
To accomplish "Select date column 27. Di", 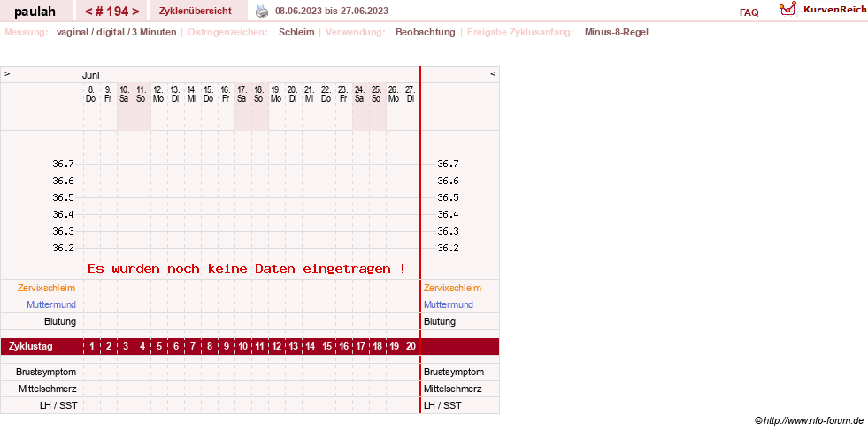I will pyautogui.click(x=411, y=94).
